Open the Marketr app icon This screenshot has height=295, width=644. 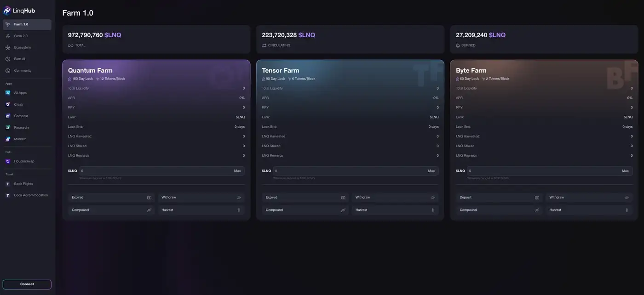tap(8, 139)
